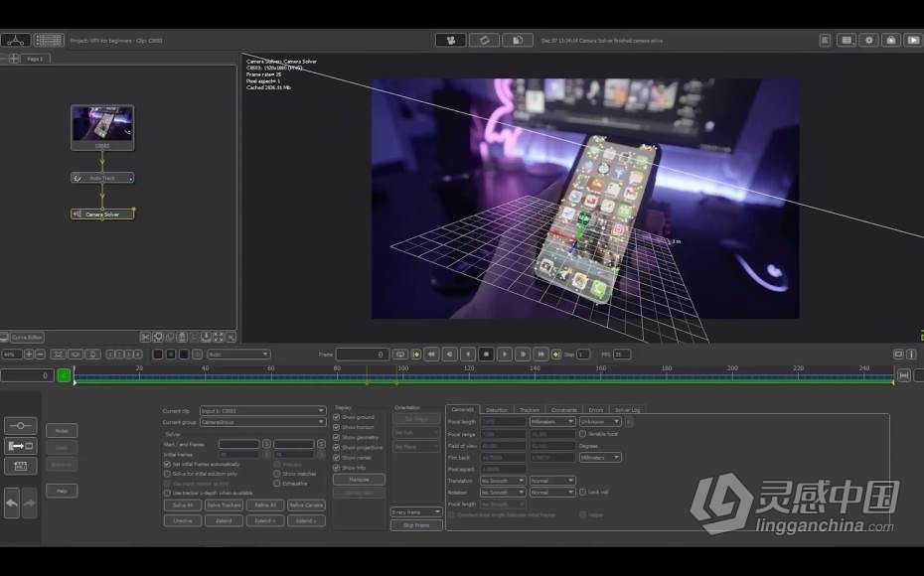The image size is (924, 576).
Task: Open the Current group dropdown
Action: click(263, 422)
